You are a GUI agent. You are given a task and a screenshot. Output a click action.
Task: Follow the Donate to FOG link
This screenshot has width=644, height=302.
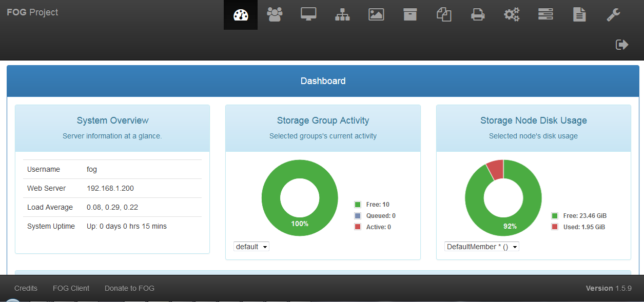tap(129, 288)
